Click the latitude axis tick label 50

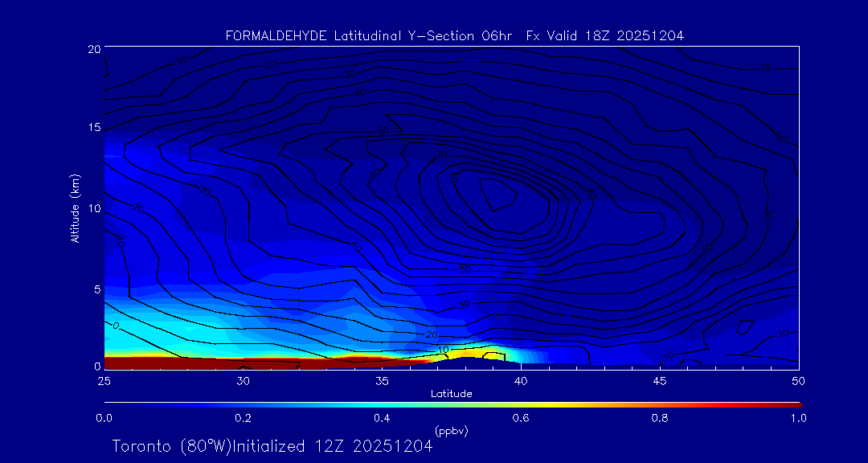pyautogui.click(x=799, y=380)
